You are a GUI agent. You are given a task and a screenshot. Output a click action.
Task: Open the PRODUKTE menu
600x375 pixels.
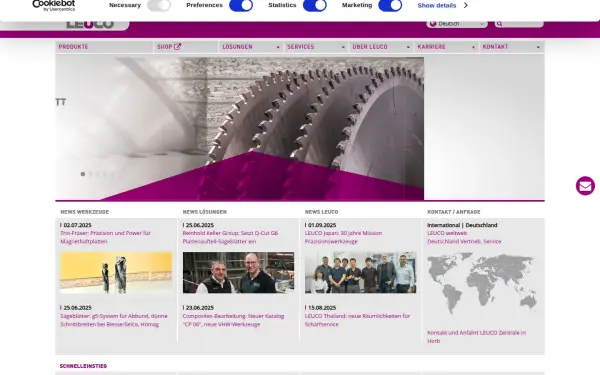tap(73, 47)
